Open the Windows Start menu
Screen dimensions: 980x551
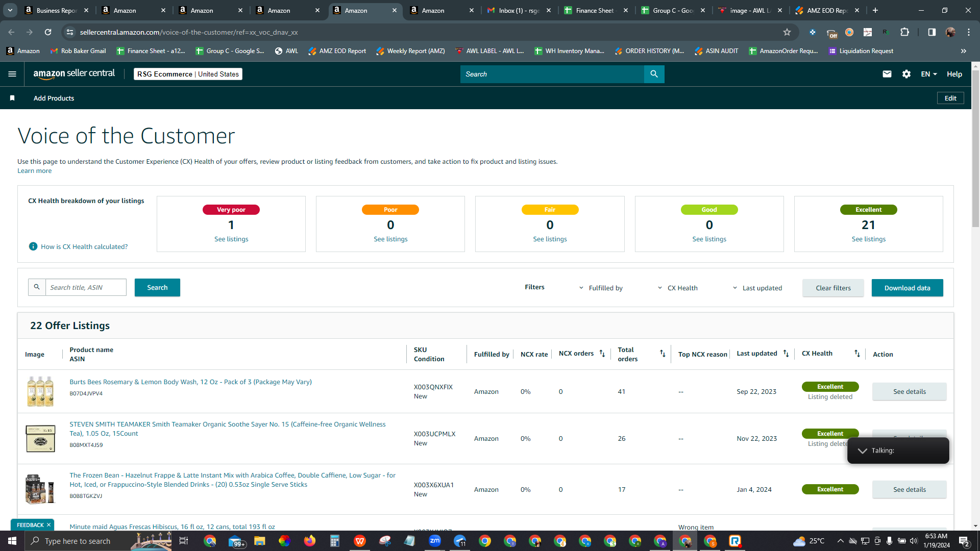(x=12, y=541)
